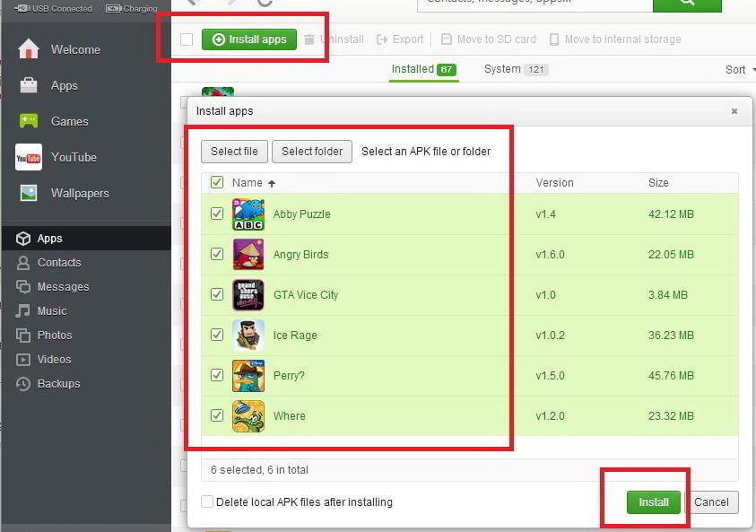Screen dimensions: 756x532
Task: Click the Export arrow icon
Action: tap(382, 39)
